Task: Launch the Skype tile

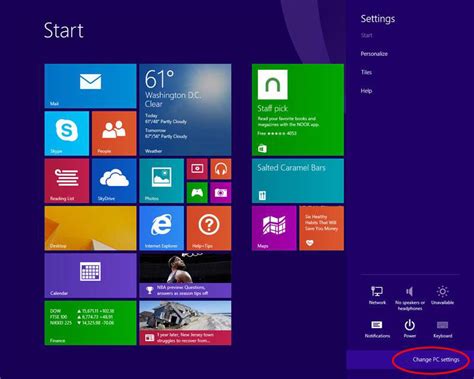Action: coord(67,133)
